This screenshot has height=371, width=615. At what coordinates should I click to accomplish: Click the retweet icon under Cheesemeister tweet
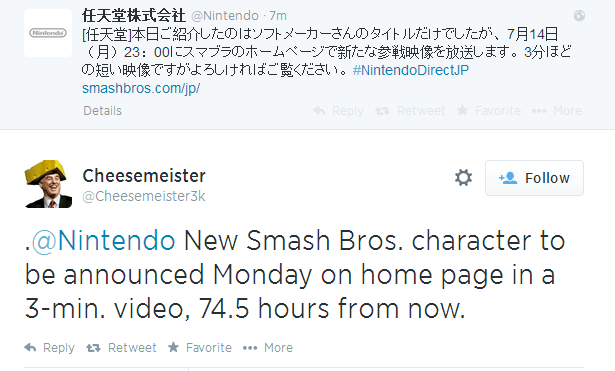point(93,348)
